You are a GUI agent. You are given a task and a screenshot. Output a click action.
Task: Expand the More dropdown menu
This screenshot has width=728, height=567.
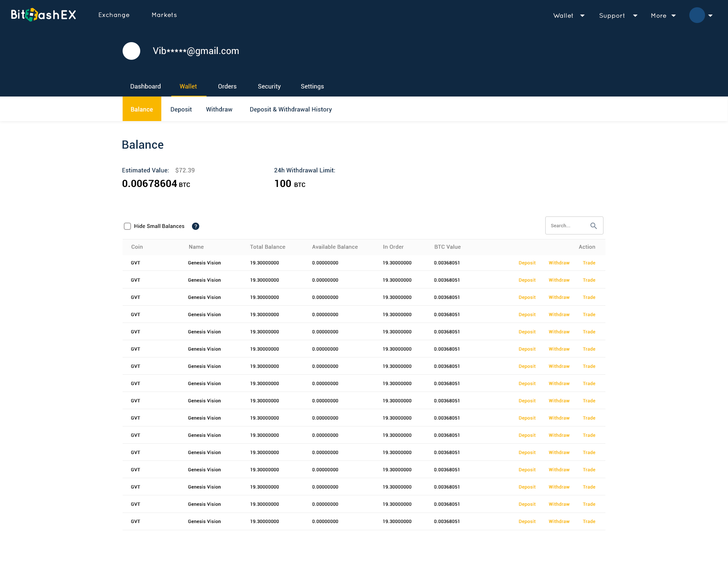[663, 16]
